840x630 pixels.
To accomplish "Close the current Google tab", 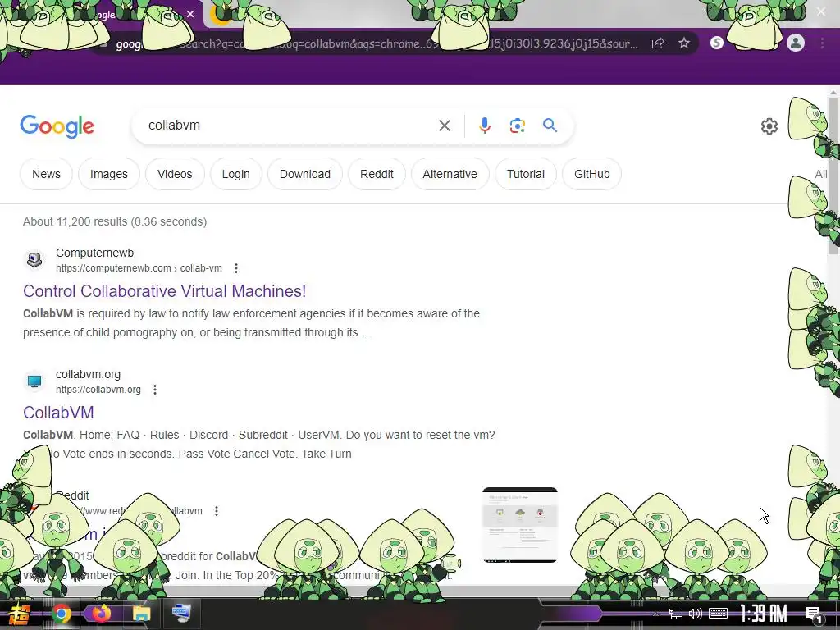I will (x=190, y=15).
